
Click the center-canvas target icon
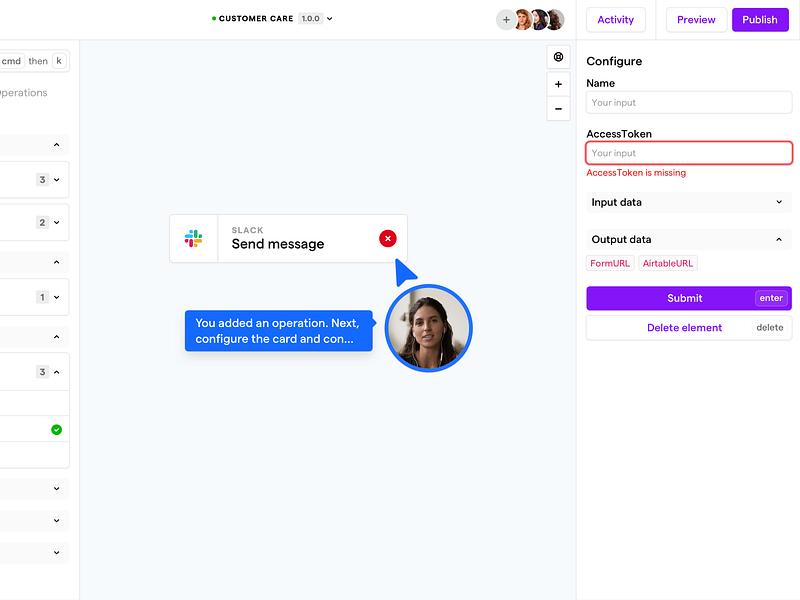[x=558, y=57]
